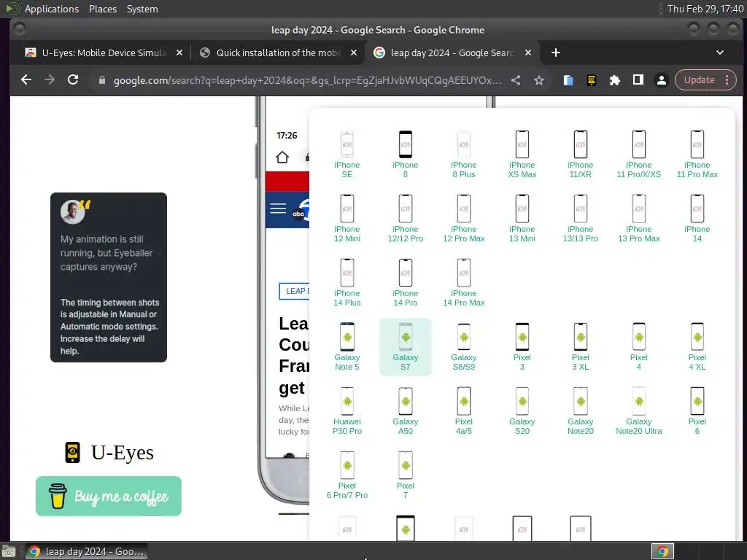The image size is (747, 560).
Task: Select leap day 2024 taskbar window button
Action: [86, 551]
